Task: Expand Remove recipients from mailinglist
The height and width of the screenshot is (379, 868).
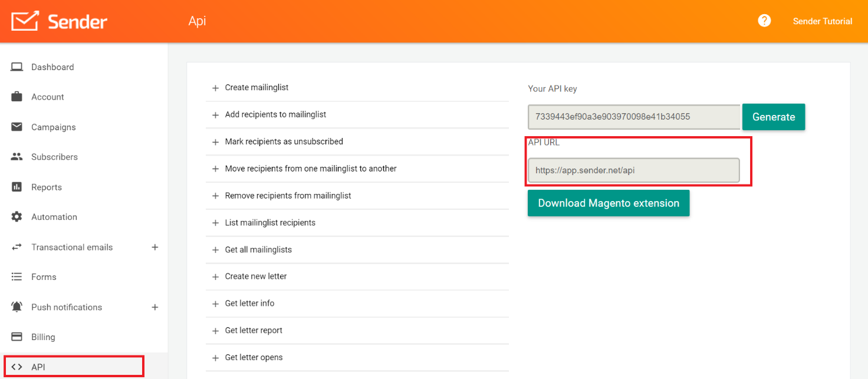Action: click(x=357, y=196)
